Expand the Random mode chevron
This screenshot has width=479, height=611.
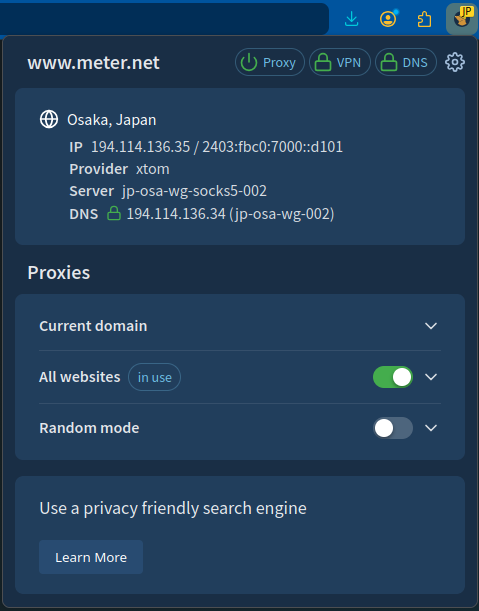click(x=431, y=428)
